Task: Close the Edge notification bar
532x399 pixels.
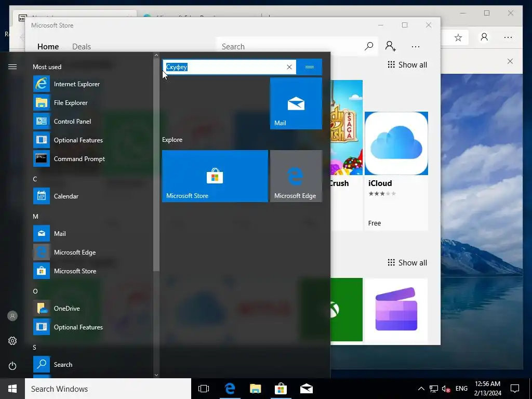Action: coord(510,61)
